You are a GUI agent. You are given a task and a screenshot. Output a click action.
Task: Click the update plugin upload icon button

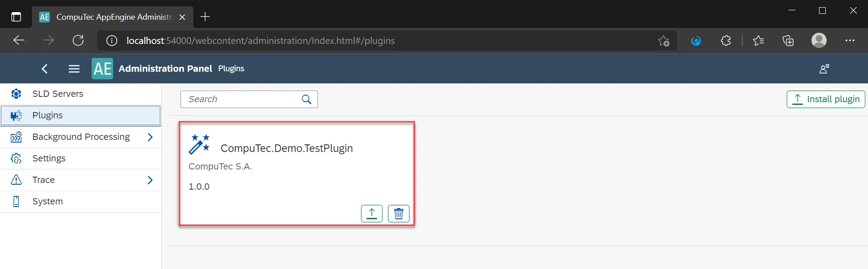(x=372, y=213)
